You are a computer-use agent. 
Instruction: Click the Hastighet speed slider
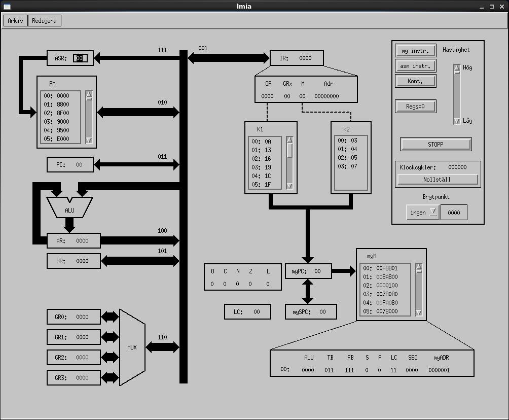pos(457,94)
